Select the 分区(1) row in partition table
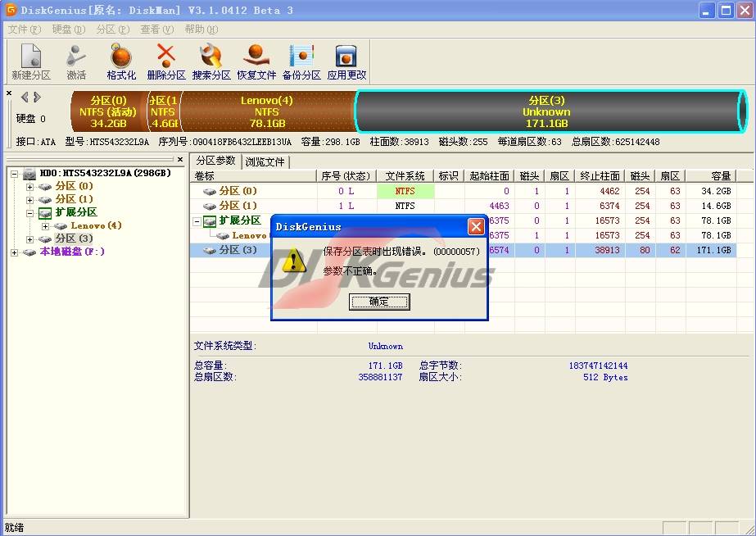The height and width of the screenshot is (536, 756). [464, 206]
